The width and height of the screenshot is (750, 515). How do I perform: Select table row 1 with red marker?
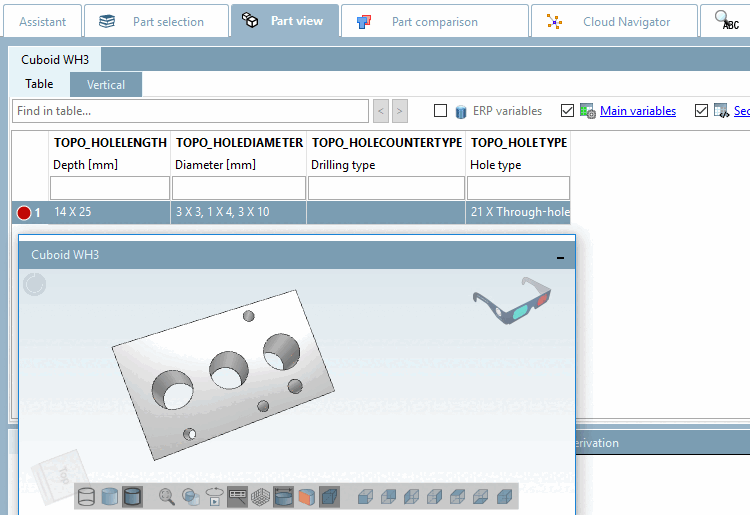click(x=291, y=212)
